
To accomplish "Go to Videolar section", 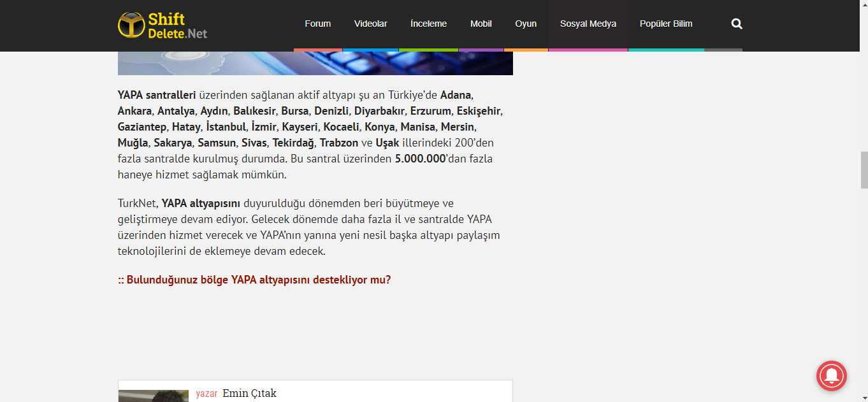I will click(x=371, y=24).
